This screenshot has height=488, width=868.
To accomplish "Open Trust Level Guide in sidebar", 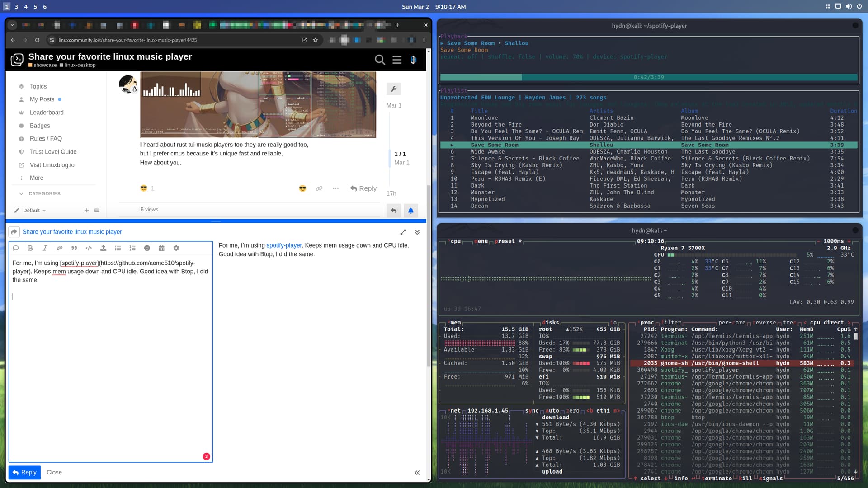I will (53, 152).
